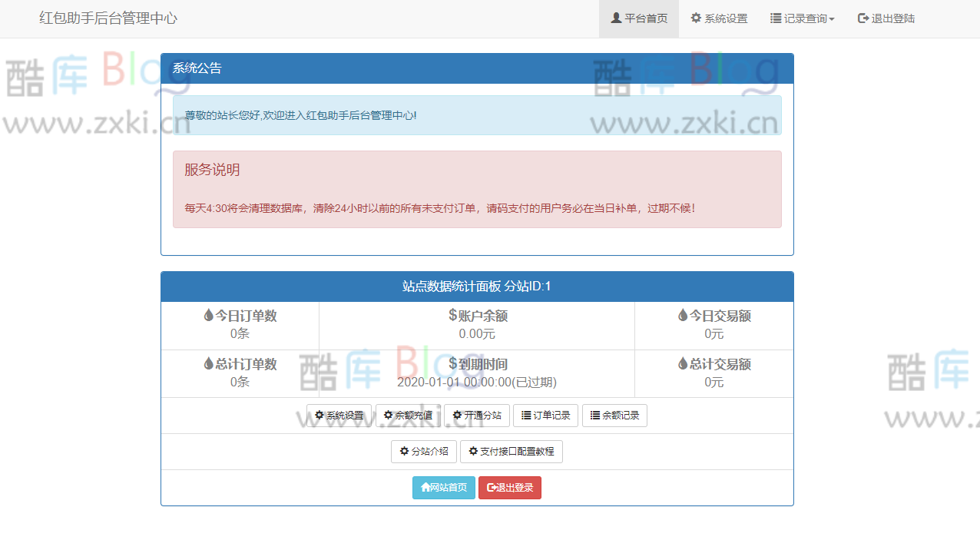Screen dimensions: 980x550
Task: Click the home icon inside 网站首页 button
Action: (424, 488)
